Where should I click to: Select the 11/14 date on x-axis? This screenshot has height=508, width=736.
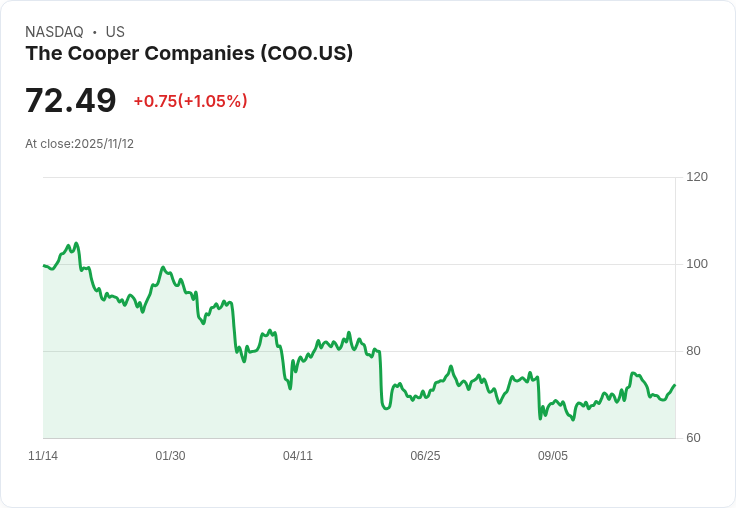43,456
